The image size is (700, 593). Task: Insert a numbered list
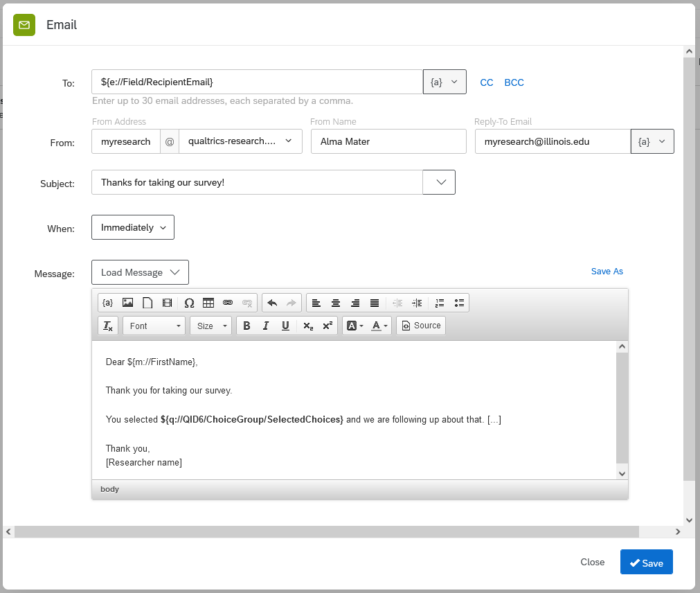click(x=440, y=303)
